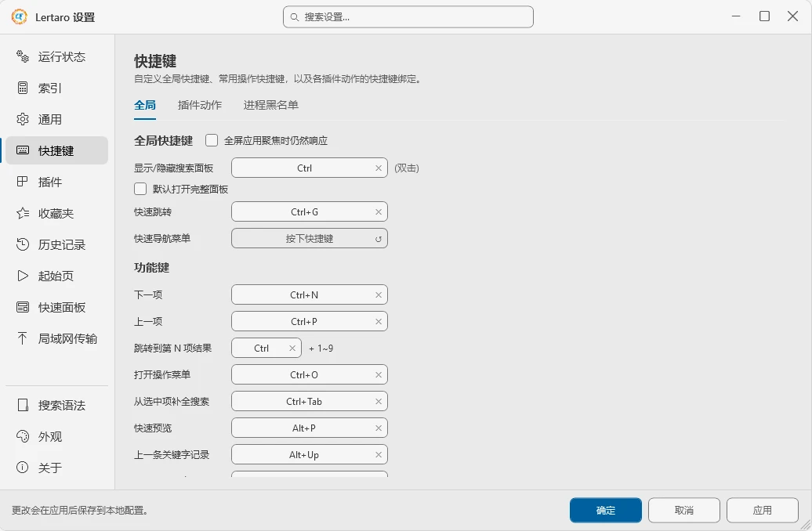Click the 确定 button

(605, 511)
